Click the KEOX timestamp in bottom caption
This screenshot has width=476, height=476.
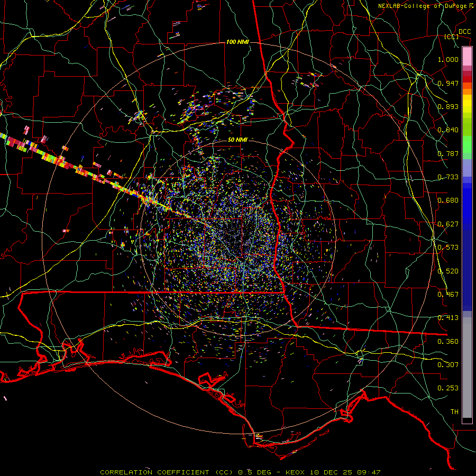click(x=333, y=472)
